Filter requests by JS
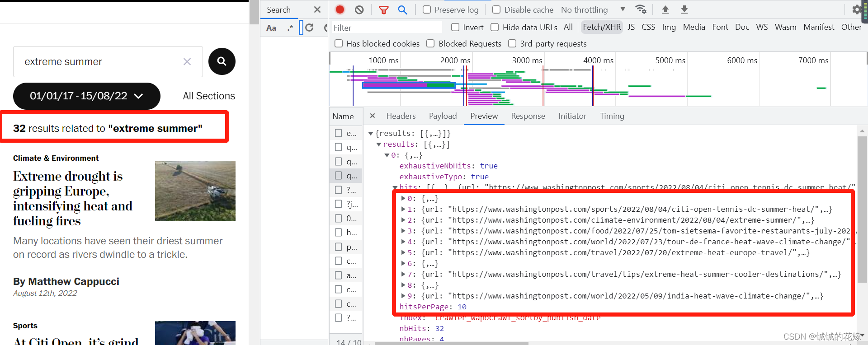The image size is (868, 345). 631,27
